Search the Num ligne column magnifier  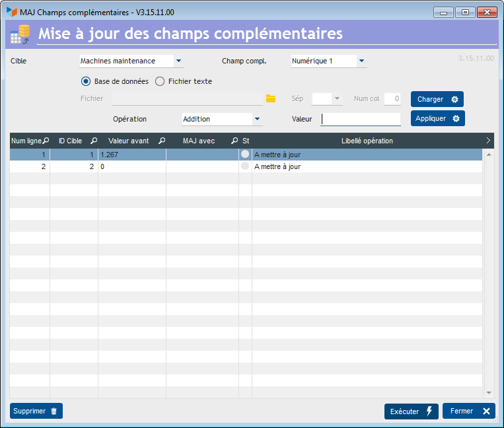coord(46,141)
